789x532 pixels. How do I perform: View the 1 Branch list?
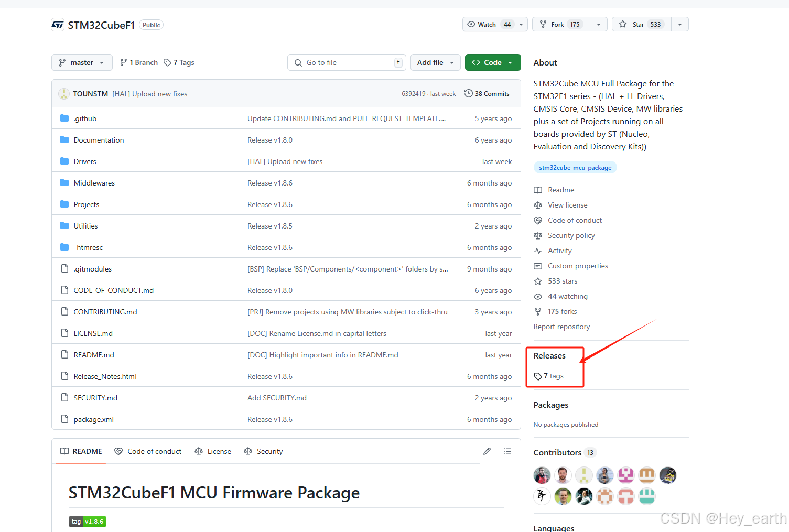point(139,62)
